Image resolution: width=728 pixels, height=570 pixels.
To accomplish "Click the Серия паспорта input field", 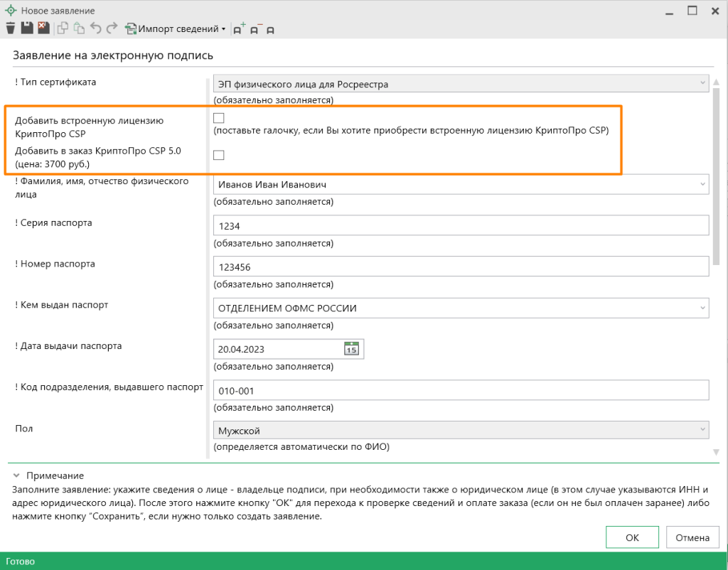I will pos(461,225).
